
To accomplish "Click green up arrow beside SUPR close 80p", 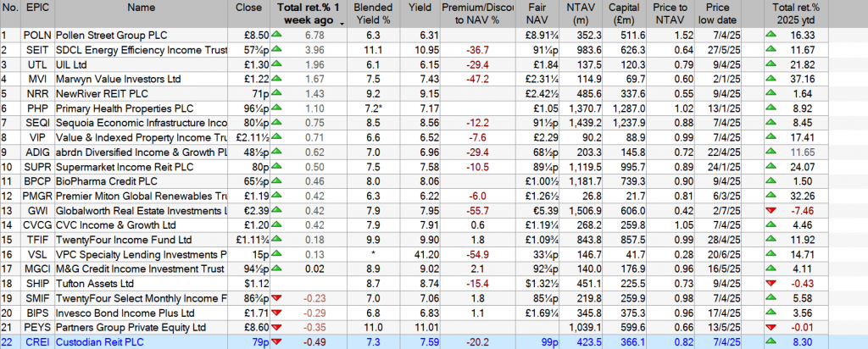I will click(276, 167).
